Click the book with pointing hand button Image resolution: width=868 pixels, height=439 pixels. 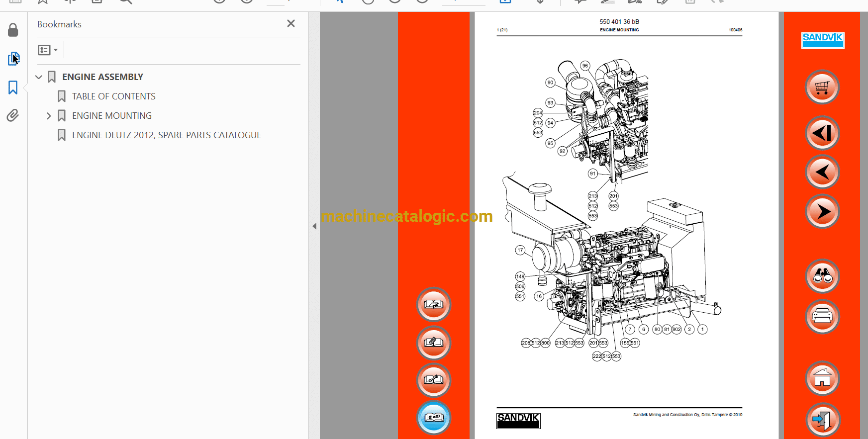[x=434, y=304]
